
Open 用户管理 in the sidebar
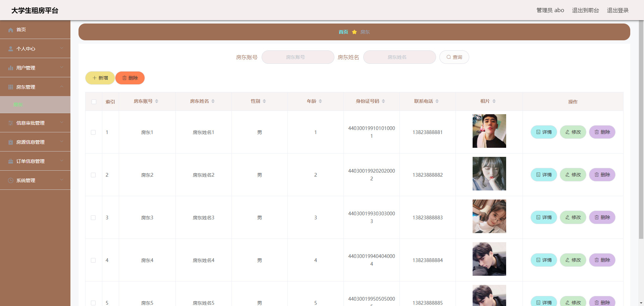(x=35, y=68)
